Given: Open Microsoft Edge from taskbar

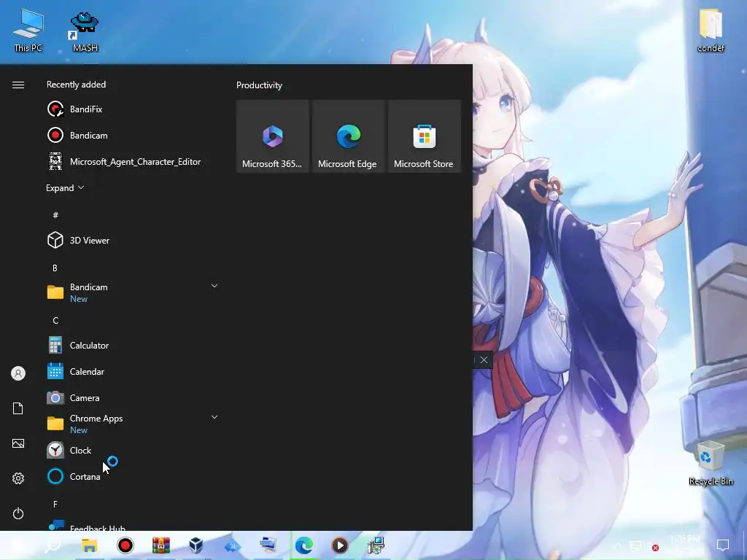Looking at the screenshot, I should coord(304,545).
